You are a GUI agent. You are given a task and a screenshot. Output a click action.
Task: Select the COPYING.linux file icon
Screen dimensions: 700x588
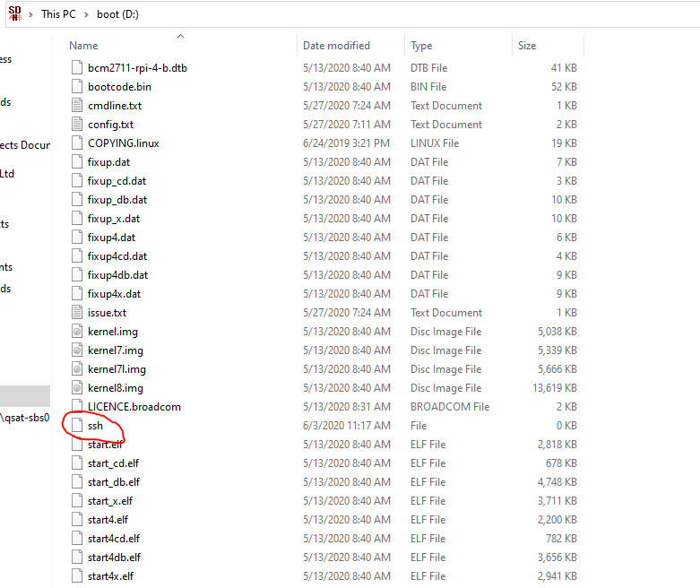pyautogui.click(x=77, y=143)
